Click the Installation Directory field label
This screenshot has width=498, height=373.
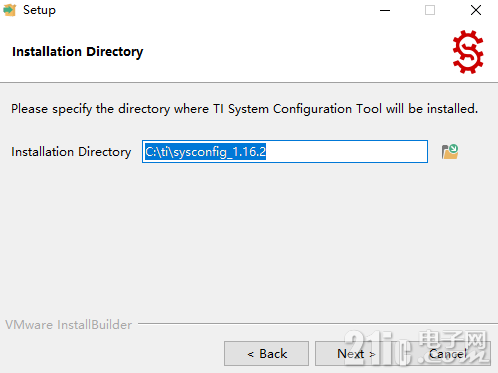pyautogui.click(x=71, y=152)
